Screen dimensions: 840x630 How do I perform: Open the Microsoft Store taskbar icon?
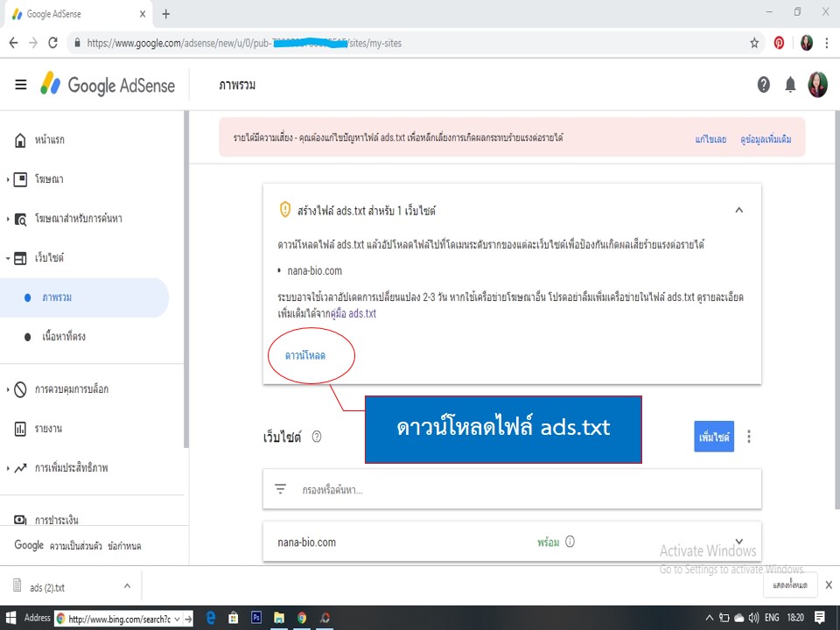[233, 619]
